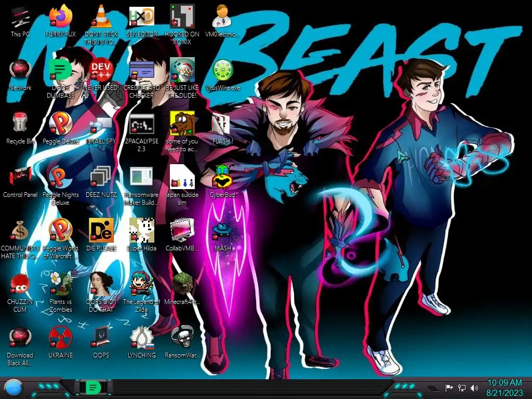Open the Control Panel icon

point(20,177)
